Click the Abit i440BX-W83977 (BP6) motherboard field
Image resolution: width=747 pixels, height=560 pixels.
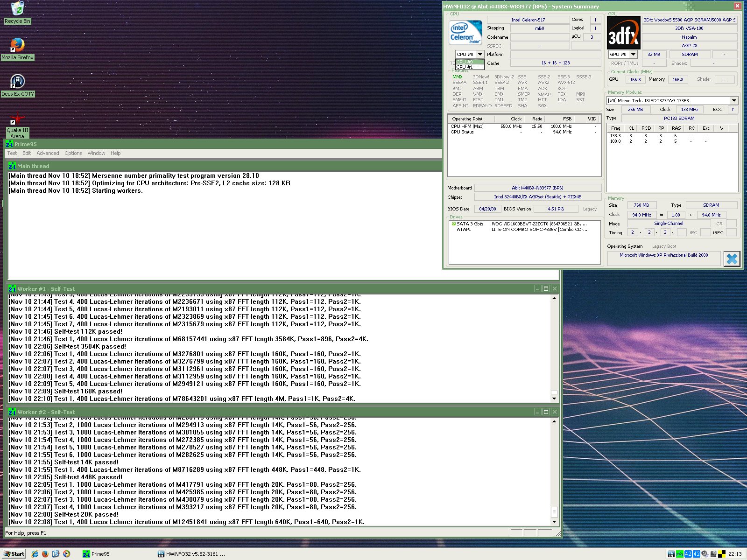click(538, 188)
